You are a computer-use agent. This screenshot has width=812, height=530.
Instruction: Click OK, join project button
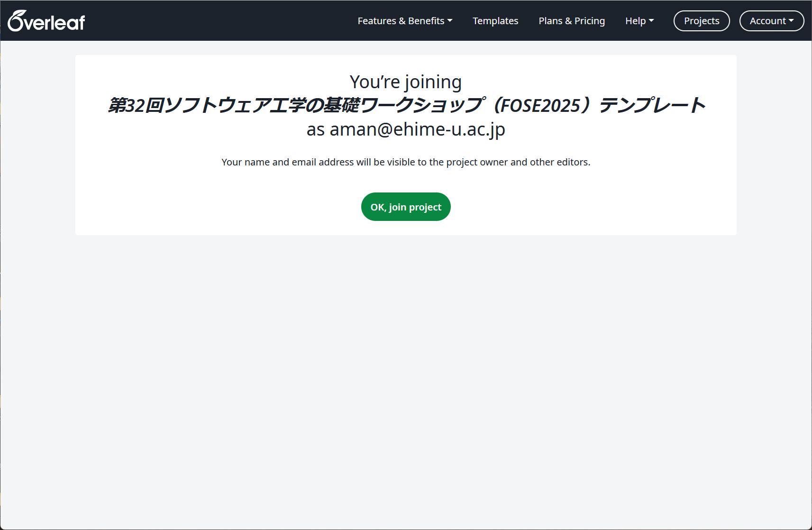point(406,207)
